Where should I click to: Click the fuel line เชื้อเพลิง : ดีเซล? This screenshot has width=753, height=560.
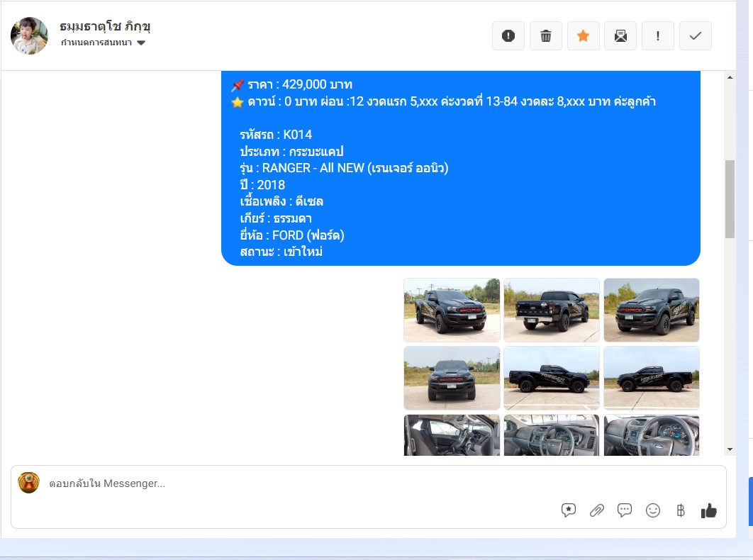pos(281,201)
